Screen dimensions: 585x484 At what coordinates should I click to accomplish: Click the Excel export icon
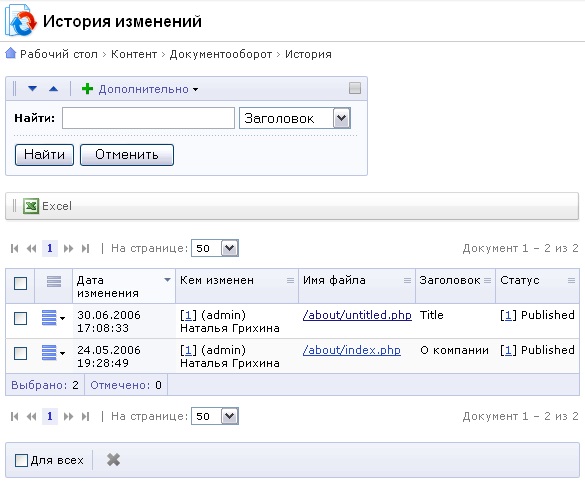pyautogui.click(x=31, y=206)
